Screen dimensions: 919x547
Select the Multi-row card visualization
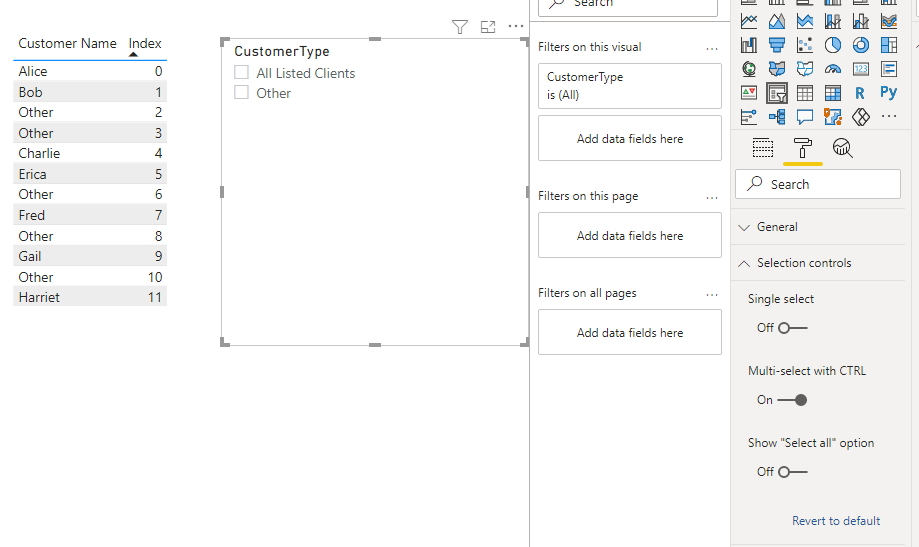tap(889, 69)
